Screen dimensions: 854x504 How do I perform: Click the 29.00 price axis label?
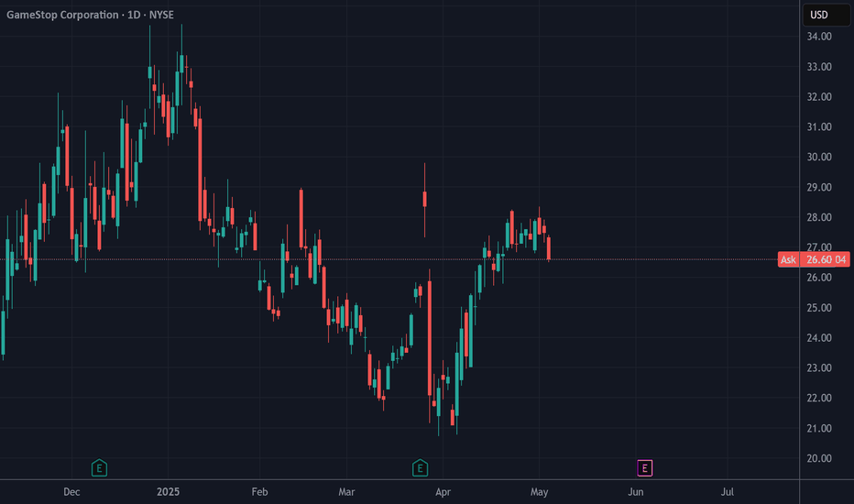tap(819, 188)
